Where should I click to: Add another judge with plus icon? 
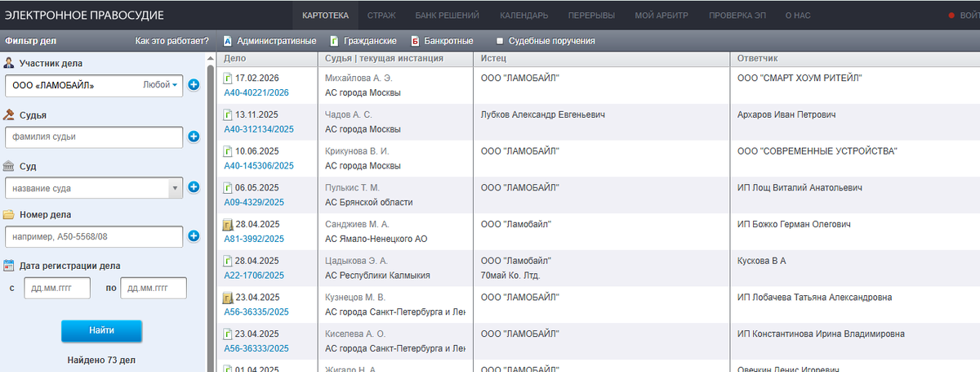pyautogui.click(x=194, y=137)
